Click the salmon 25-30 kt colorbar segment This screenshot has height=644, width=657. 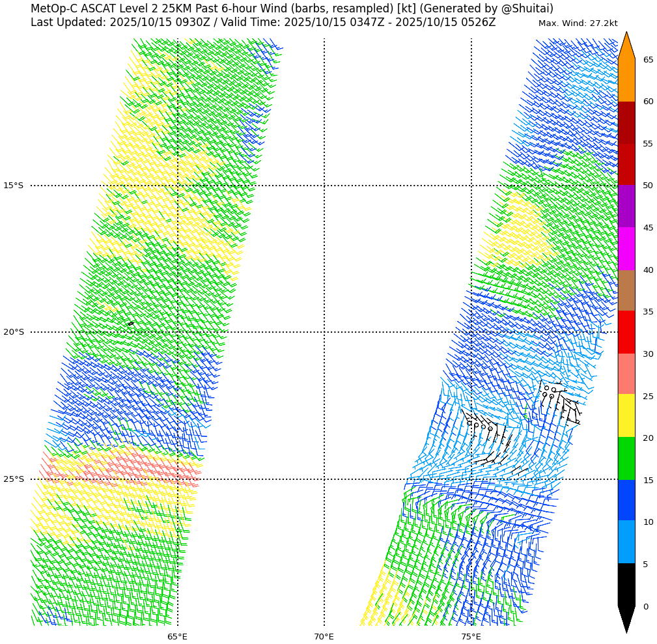coord(626,374)
